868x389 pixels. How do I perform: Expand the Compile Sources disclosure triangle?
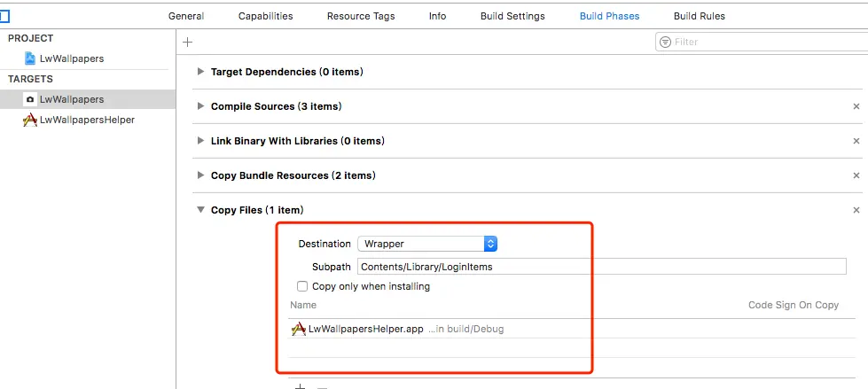pyautogui.click(x=201, y=106)
